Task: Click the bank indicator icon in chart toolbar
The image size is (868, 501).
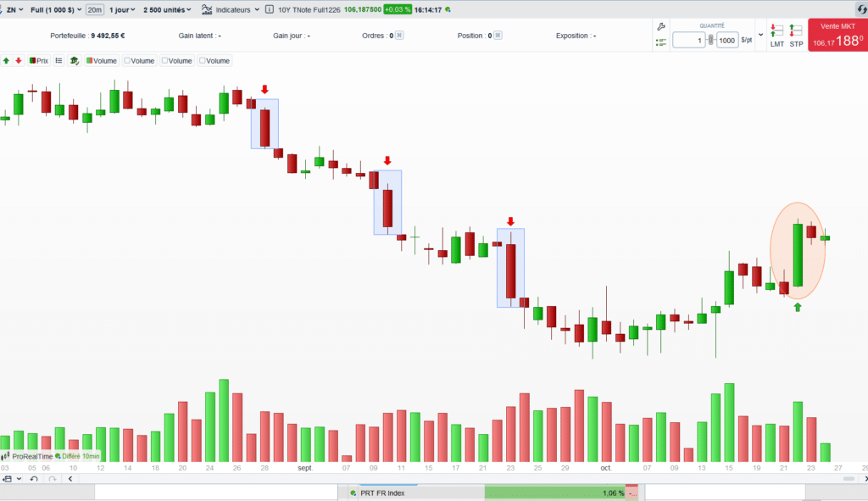Action: coord(74,61)
